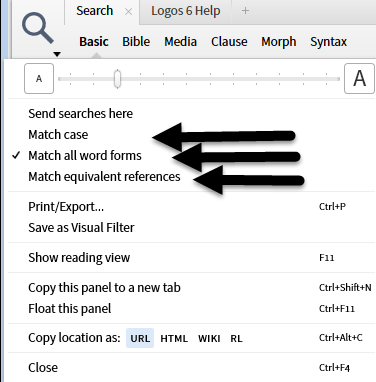376x382 pixels.
Task: Click the text size slider handle
Action: coord(117,79)
